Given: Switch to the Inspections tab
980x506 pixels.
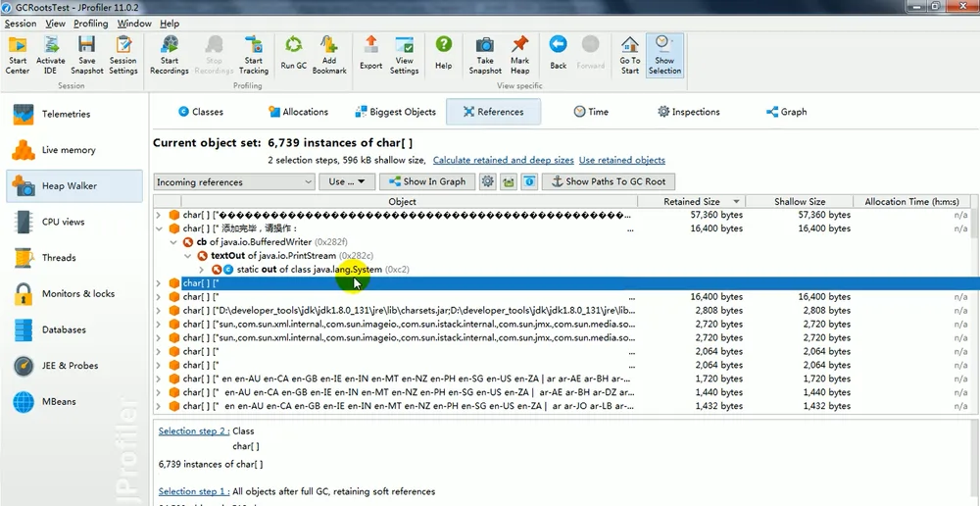Looking at the screenshot, I should tap(688, 112).
